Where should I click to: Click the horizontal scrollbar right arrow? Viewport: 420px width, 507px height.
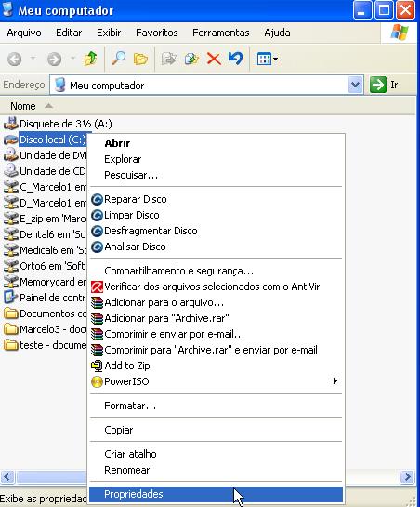point(407,476)
